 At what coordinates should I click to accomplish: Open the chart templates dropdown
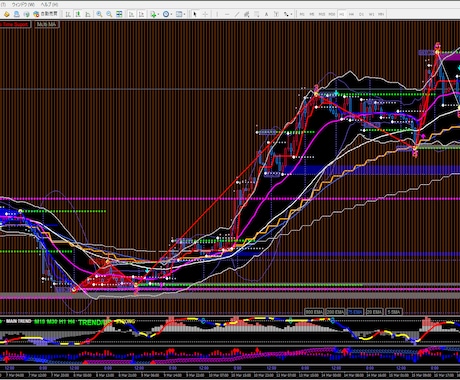click(x=180, y=14)
